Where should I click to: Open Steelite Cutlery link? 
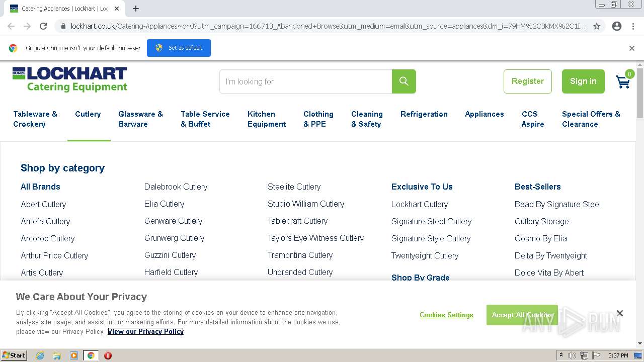click(294, 187)
